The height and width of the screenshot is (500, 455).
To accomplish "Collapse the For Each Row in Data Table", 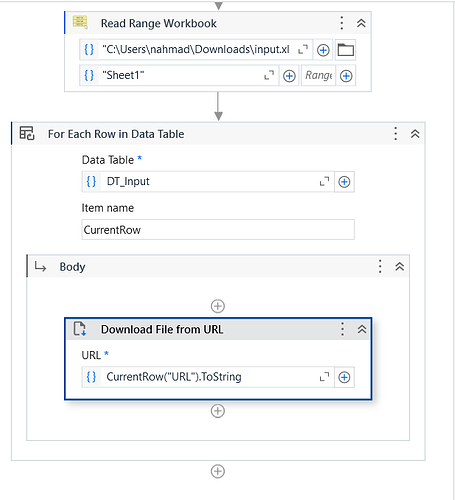I will coord(415,134).
